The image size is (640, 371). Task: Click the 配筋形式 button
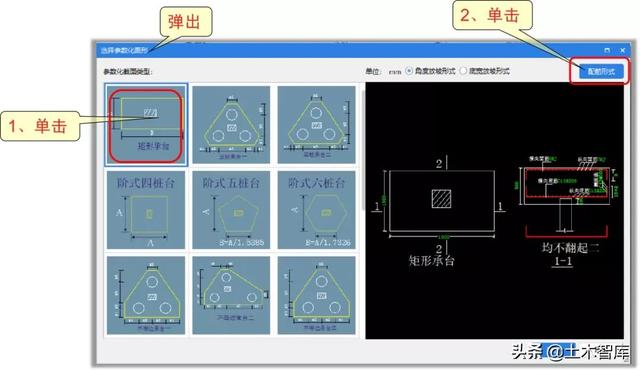pyautogui.click(x=601, y=71)
